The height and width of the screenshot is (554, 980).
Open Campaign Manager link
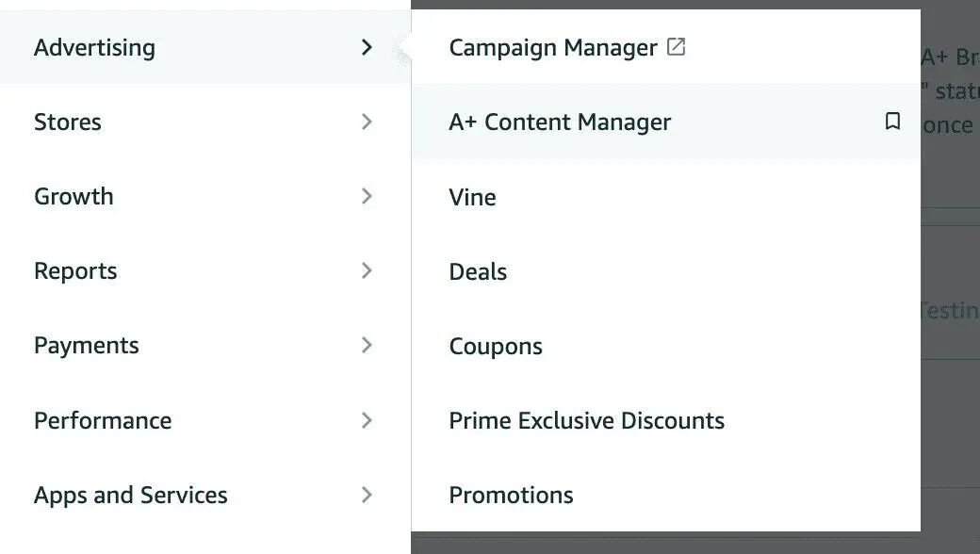(x=553, y=47)
